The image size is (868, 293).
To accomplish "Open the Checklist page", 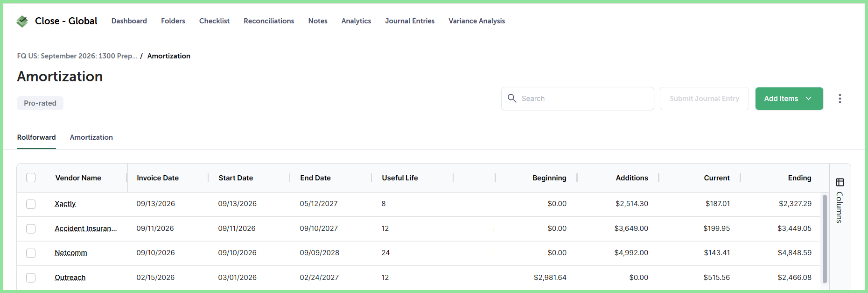I will tap(214, 21).
